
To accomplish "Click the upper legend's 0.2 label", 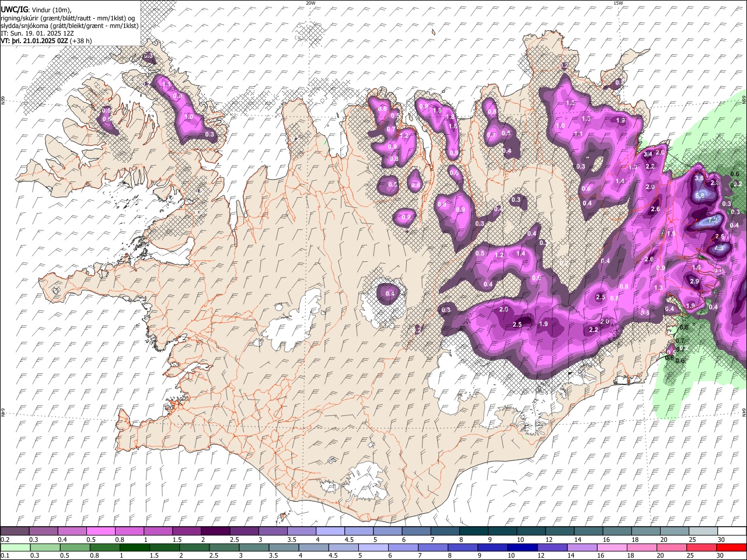I will tap(5, 539).
